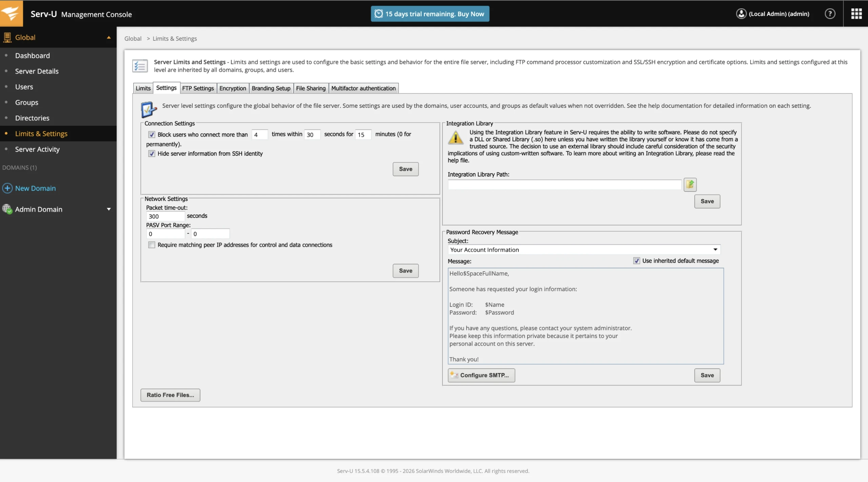The image size is (868, 482).
Task: Toggle Hide server information from SSH identity
Action: [x=152, y=154]
